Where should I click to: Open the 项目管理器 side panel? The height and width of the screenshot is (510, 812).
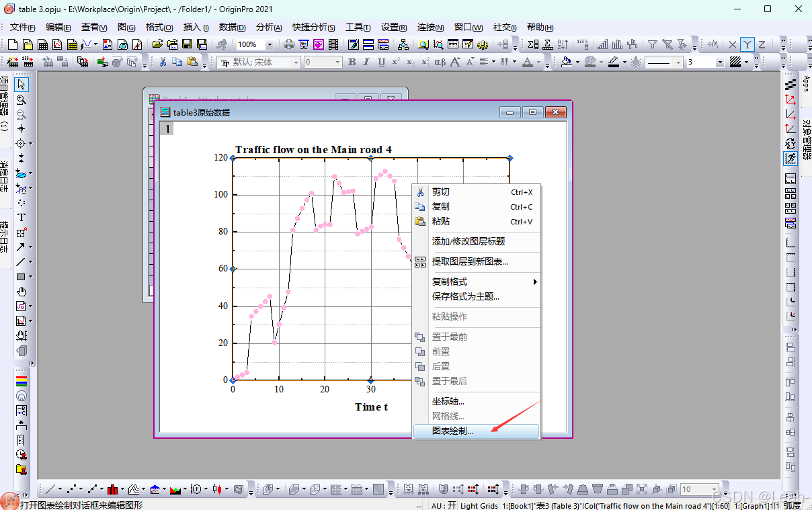[6, 99]
